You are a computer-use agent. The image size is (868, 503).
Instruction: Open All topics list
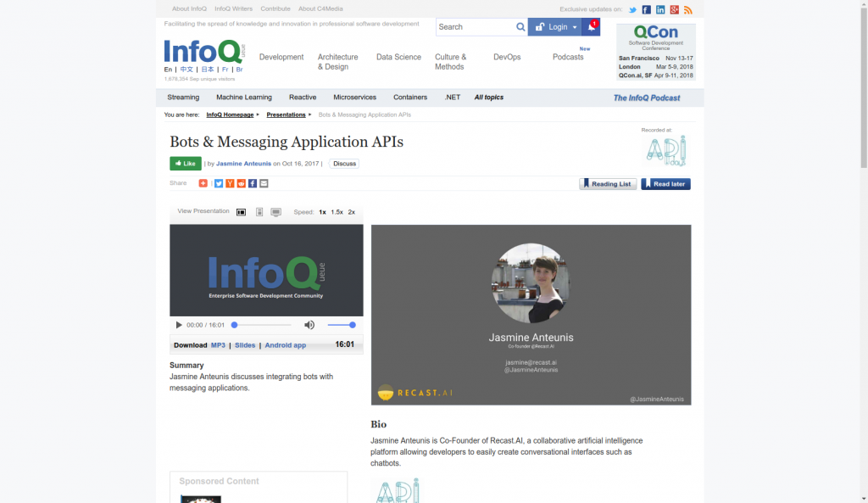click(x=489, y=98)
